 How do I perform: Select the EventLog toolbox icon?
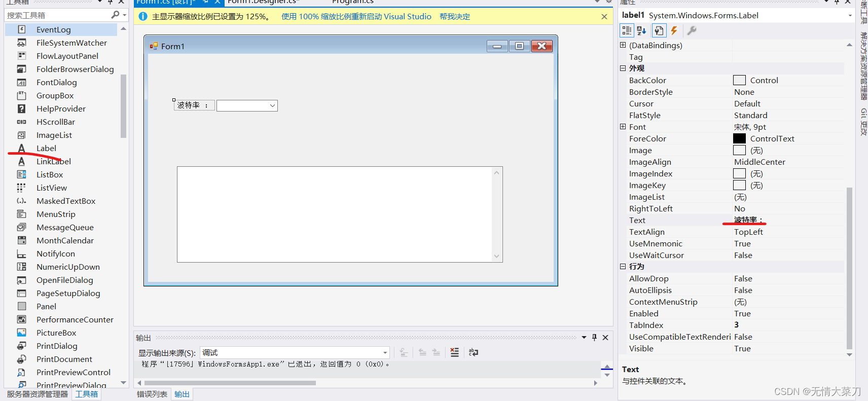(21, 29)
